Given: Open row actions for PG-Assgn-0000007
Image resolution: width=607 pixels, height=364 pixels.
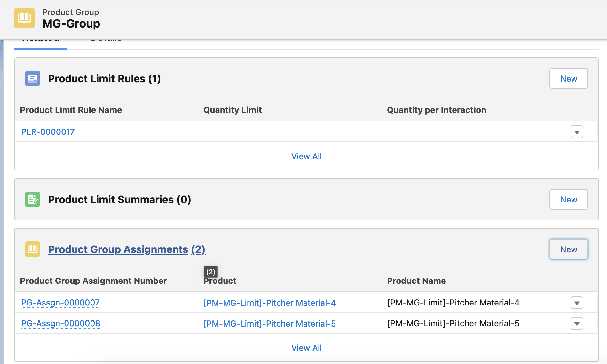Looking at the screenshot, I should pyautogui.click(x=577, y=303).
